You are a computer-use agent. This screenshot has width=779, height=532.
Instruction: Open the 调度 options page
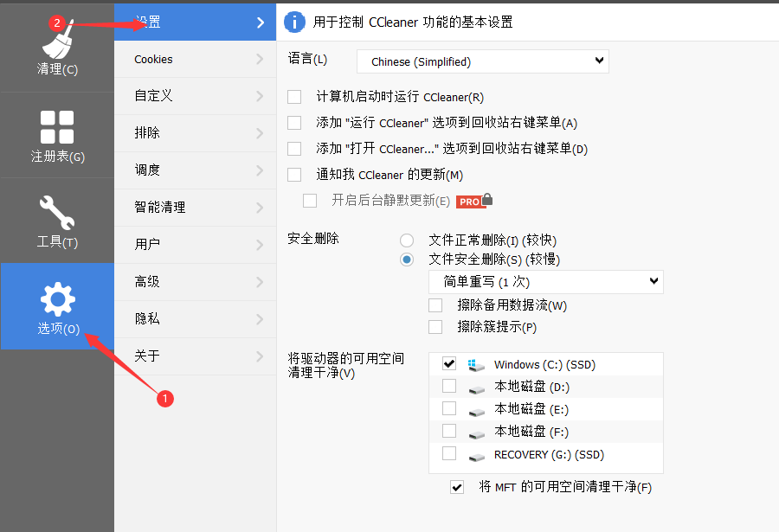(x=196, y=170)
